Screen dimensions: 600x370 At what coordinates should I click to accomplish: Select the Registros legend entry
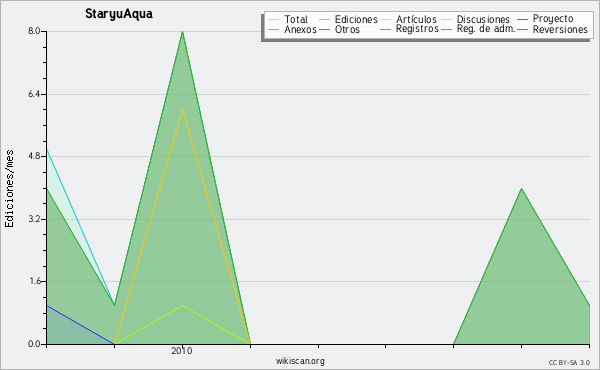[417, 29]
